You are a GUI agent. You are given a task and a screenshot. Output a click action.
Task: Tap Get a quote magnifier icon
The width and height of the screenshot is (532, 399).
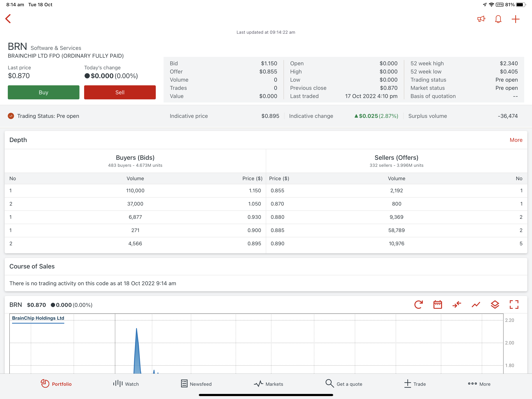point(329,384)
